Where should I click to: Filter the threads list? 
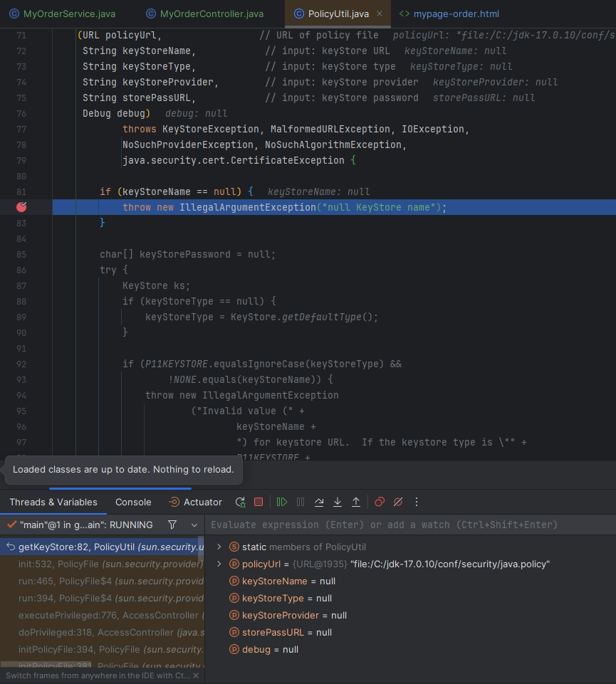[172, 525]
